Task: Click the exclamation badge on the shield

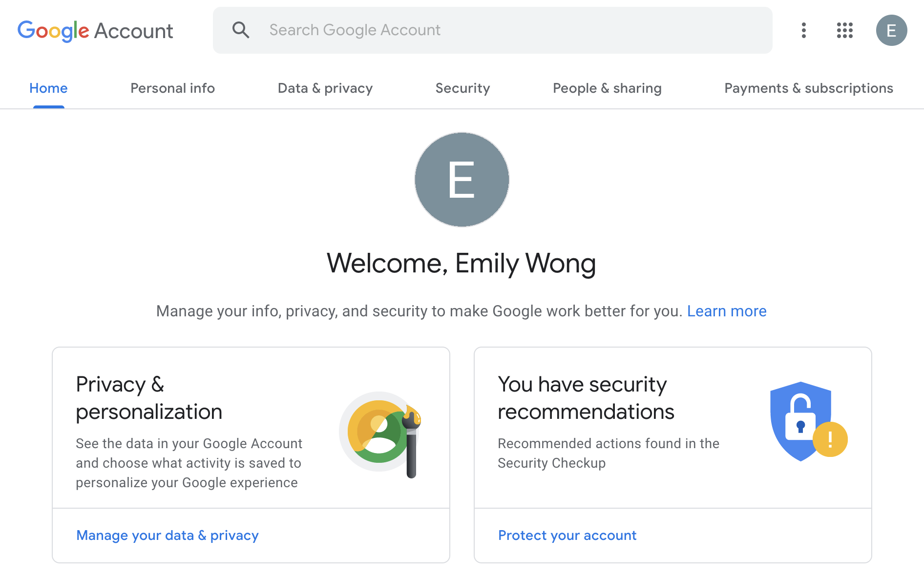Action: click(x=829, y=439)
